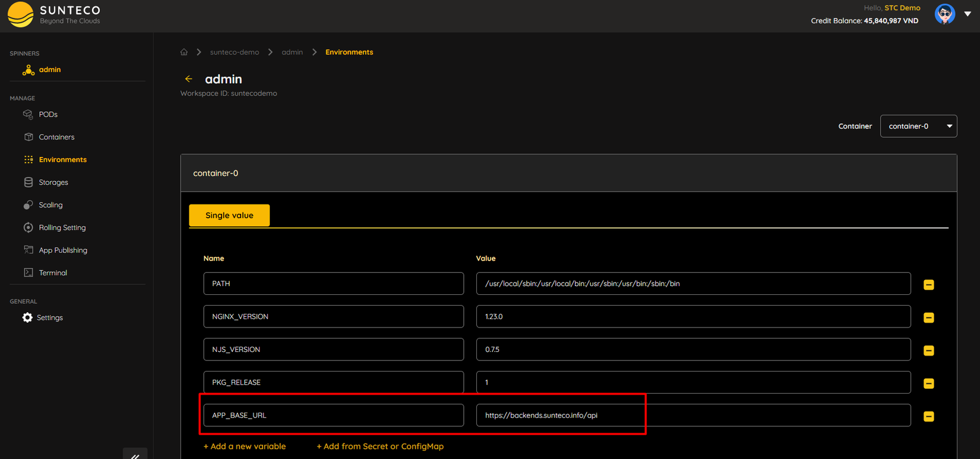Edit the PKG_RELEASE name field
The image size is (980, 459).
(x=333, y=382)
